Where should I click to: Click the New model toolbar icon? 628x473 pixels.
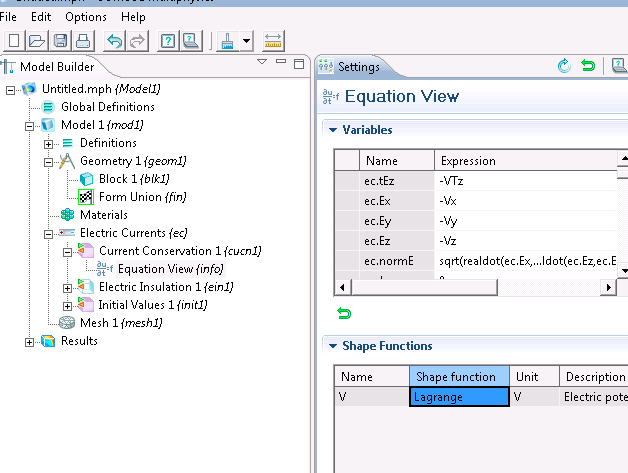[14, 41]
